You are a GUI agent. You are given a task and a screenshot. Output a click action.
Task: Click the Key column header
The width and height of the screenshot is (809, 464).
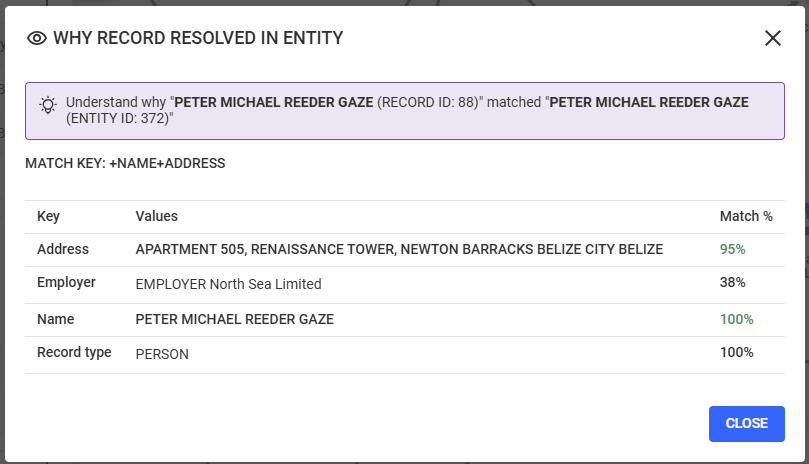click(x=48, y=216)
